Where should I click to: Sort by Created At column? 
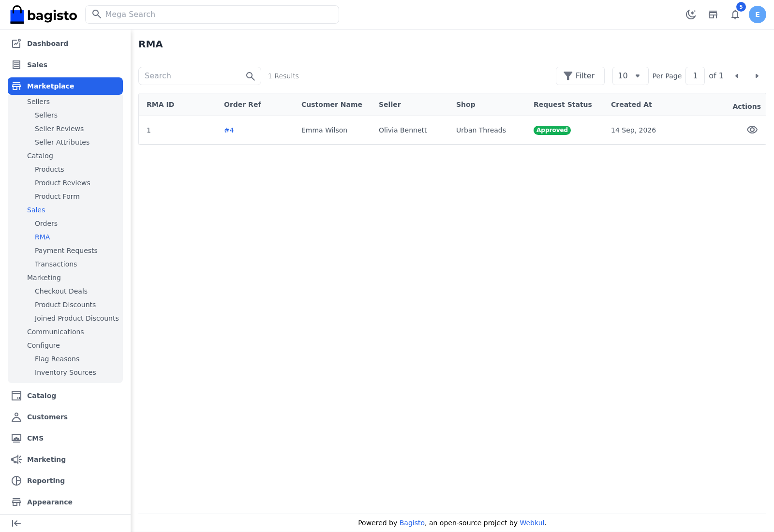(x=631, y=104)
